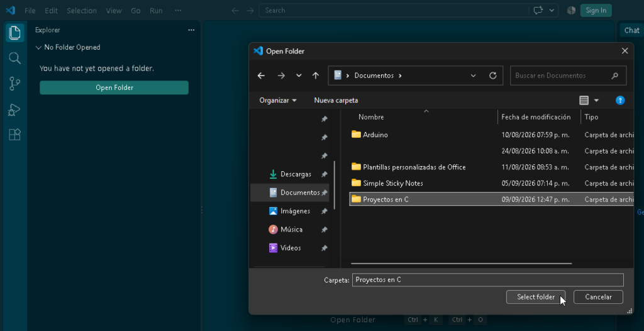Go back in the Open Folder dialog

click(x=261, y=76)
